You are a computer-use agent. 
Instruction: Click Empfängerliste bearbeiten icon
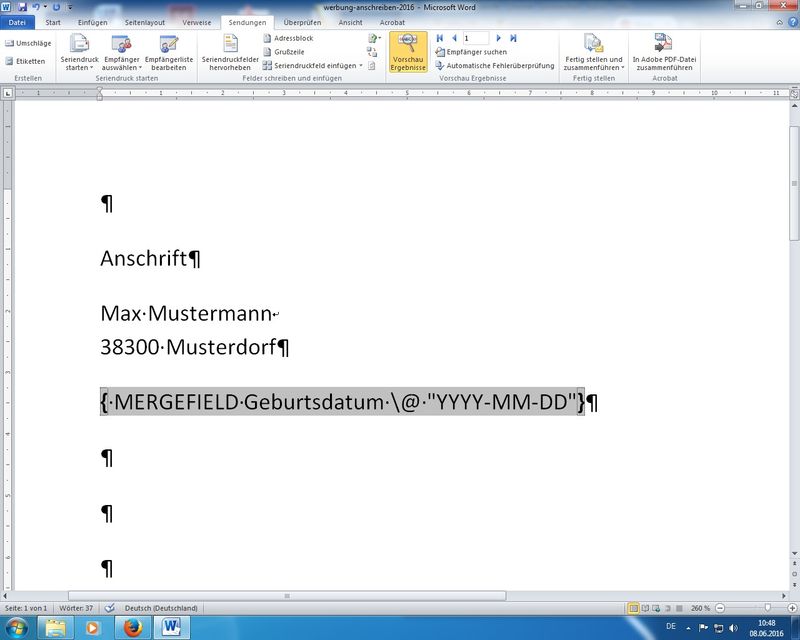click(169, 52)
